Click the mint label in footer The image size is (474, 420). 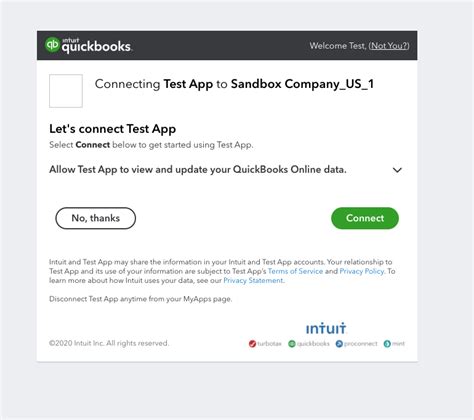click(398, 344)
